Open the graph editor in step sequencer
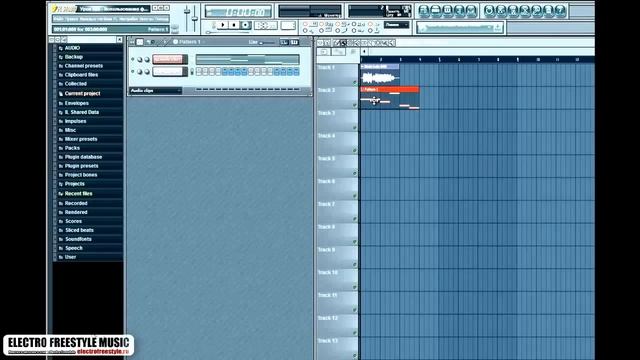640x360 pixels. coord(284,42)
